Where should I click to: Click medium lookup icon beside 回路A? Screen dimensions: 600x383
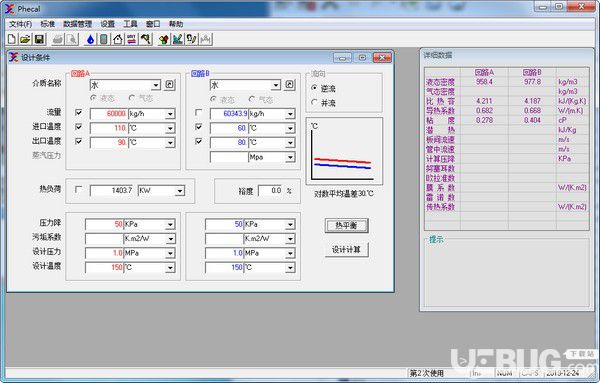tap(170, 85)
